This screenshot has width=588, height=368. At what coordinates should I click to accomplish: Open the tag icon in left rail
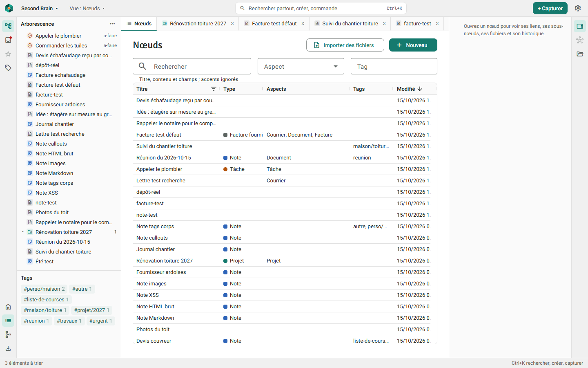click(8, 68)
